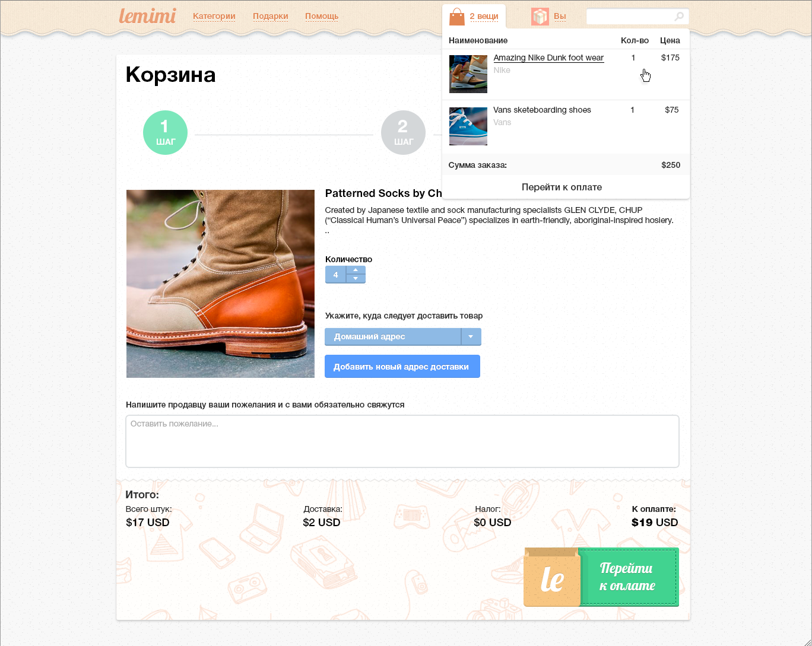The width and height of the screenshot is (812, 646).
Task: Click the "Оставить пожелание" comment field
Action: [402, 441]
